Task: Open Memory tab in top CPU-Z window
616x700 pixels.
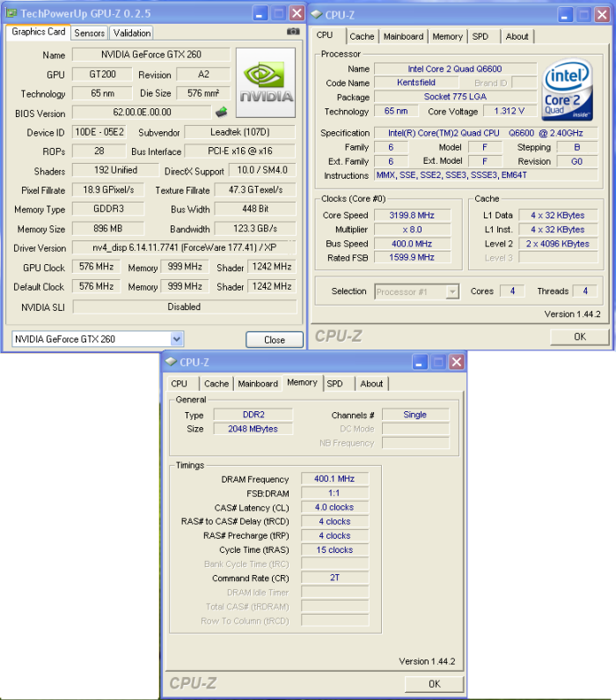Action: (447, 37)
